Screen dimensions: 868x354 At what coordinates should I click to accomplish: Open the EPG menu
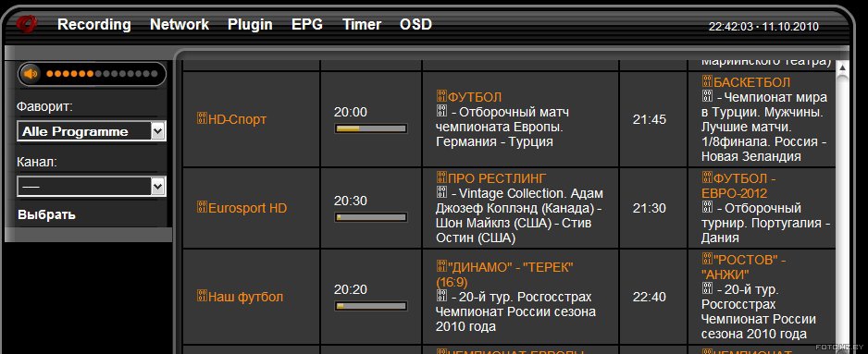307,24
